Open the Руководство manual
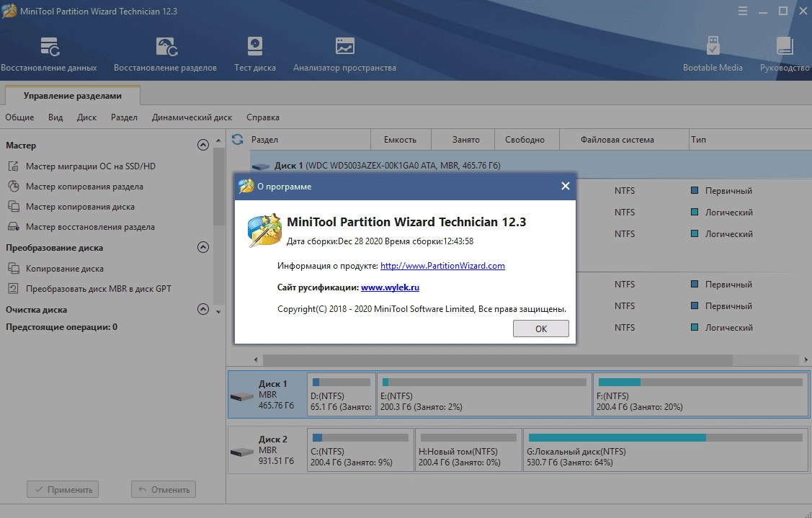The width and height of the screenshot is (812, 518). (785, 54)
